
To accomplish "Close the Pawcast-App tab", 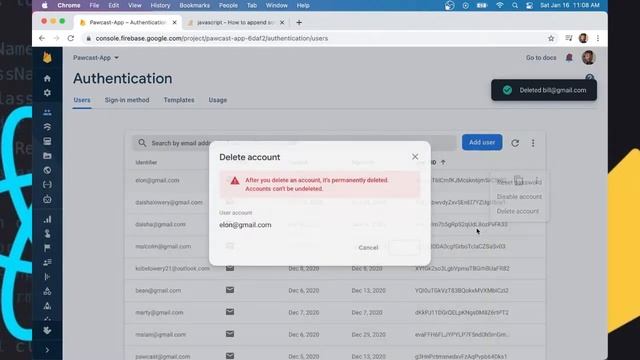I will pyautogui.click(x=175, y=22).
